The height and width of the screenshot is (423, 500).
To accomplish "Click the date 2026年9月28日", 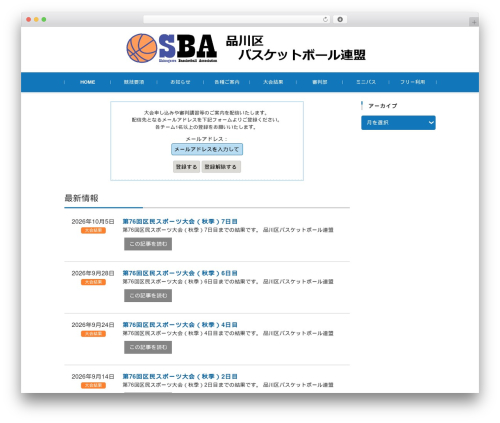I will (93, 273).
